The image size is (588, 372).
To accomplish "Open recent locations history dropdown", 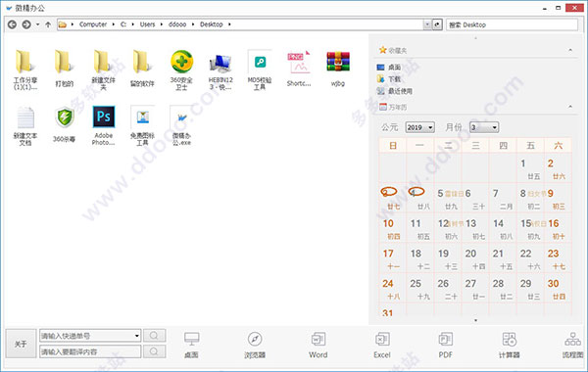I will pos(37,24).
